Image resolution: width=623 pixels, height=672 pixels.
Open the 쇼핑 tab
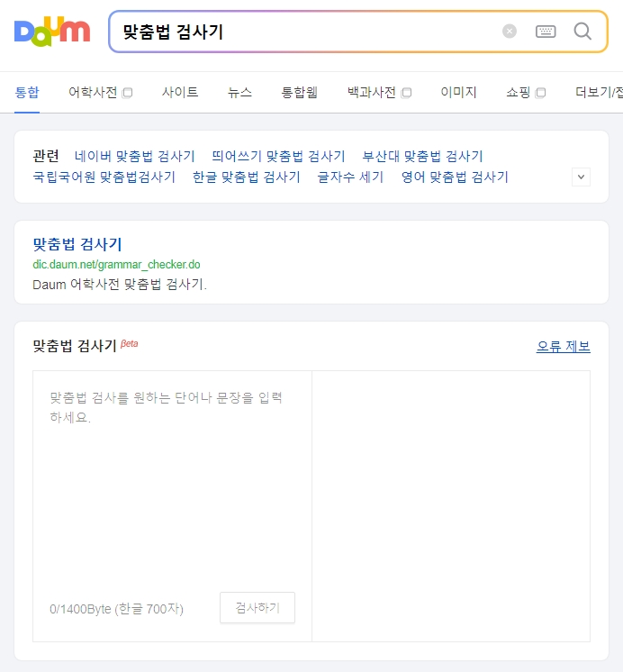pos(519,92)
